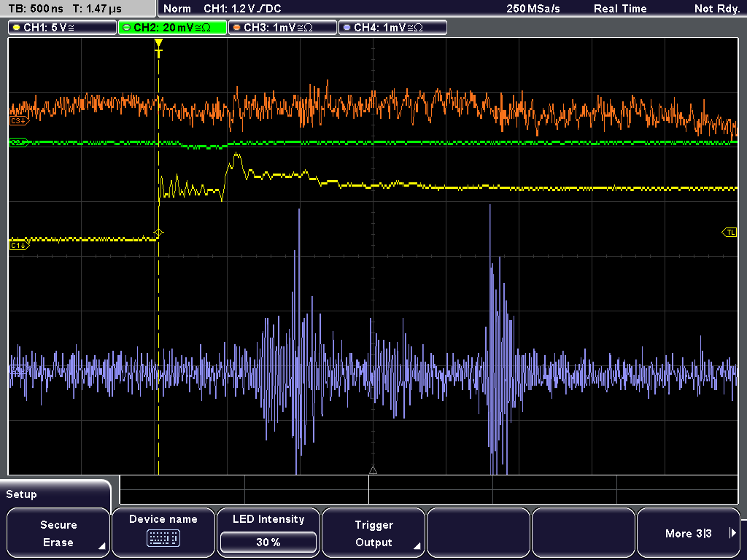Go to More 3|3 menu page
The image size is (747, 560).
click(689, 533)
